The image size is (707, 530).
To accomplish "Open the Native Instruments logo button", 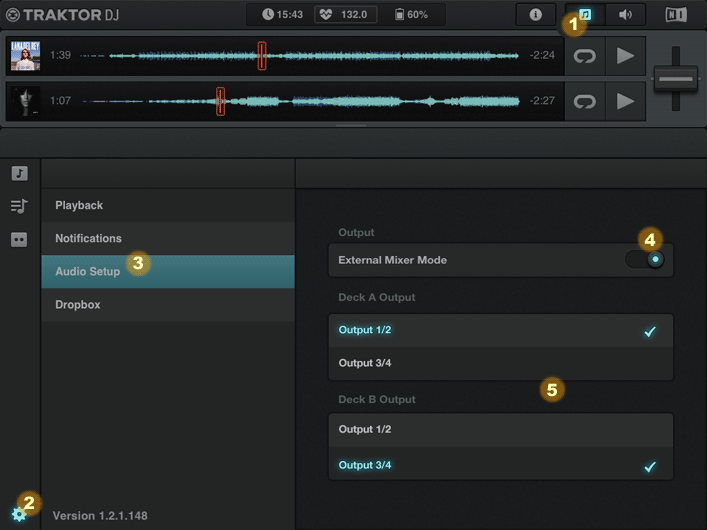I will (x=676, y=15).
